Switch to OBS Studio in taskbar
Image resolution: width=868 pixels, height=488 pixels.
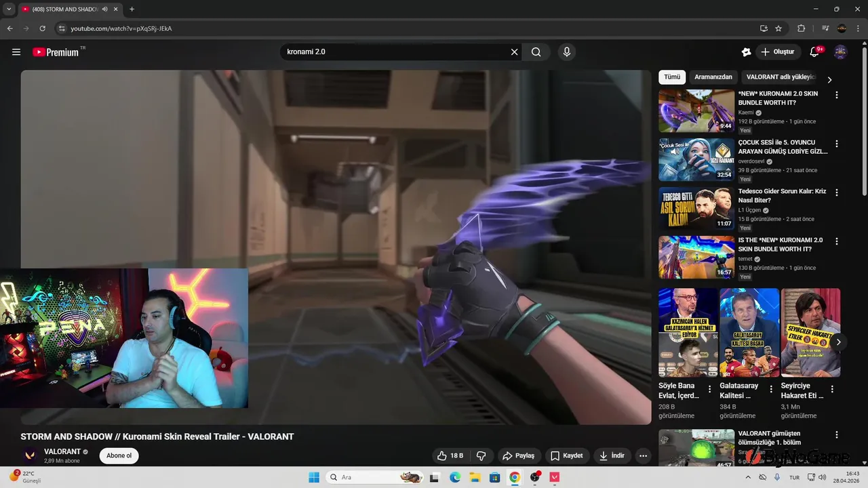(535, 477)
